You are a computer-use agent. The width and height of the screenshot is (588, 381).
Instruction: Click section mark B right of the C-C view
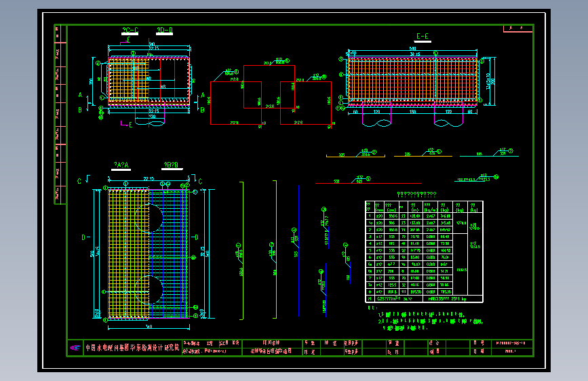[203, 110]
